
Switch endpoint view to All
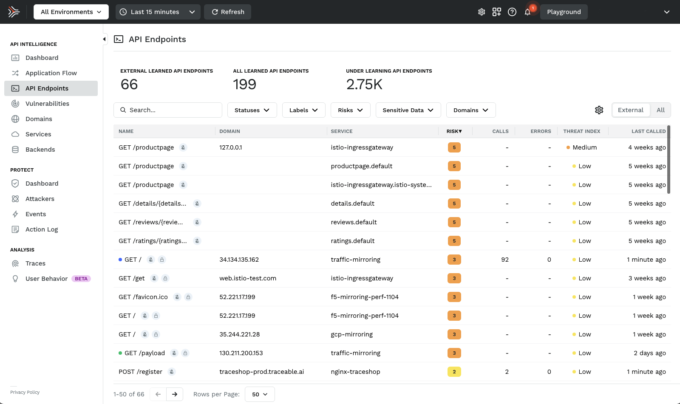pos(659,110)
